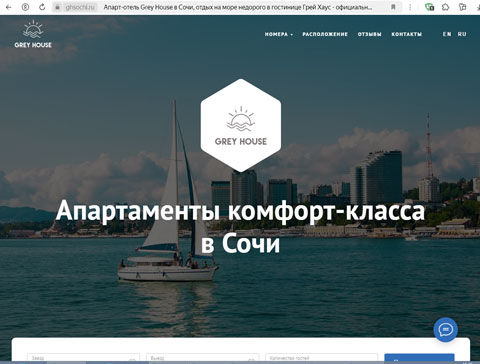Click the Заезд check-in date field

click(x=83, y=358)
